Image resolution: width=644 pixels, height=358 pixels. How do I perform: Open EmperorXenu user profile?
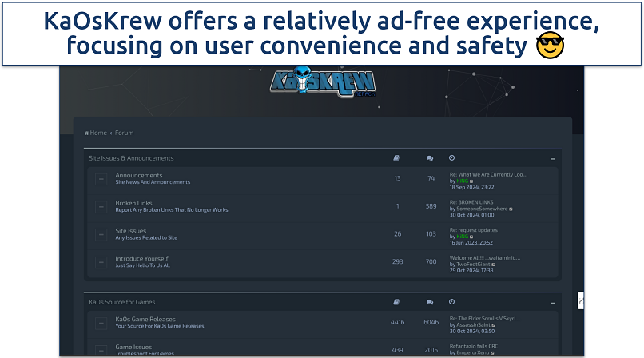point(473,352)
